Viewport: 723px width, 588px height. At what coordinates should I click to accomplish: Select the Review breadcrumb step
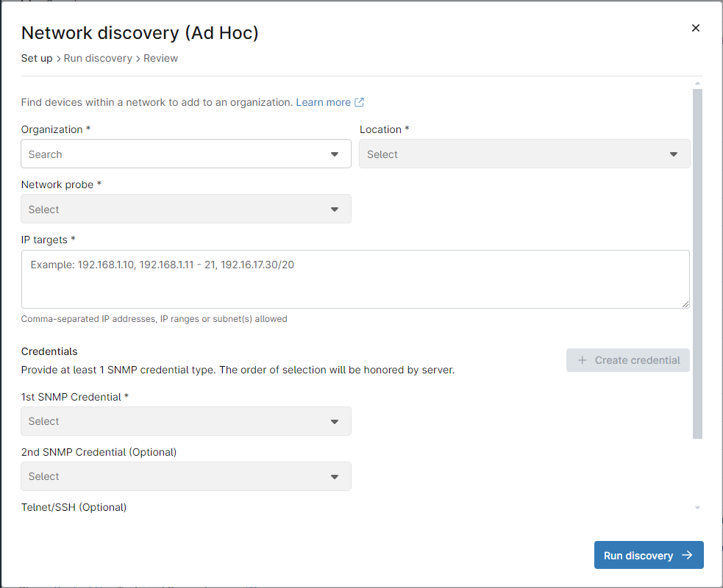[x=160, y=58]
